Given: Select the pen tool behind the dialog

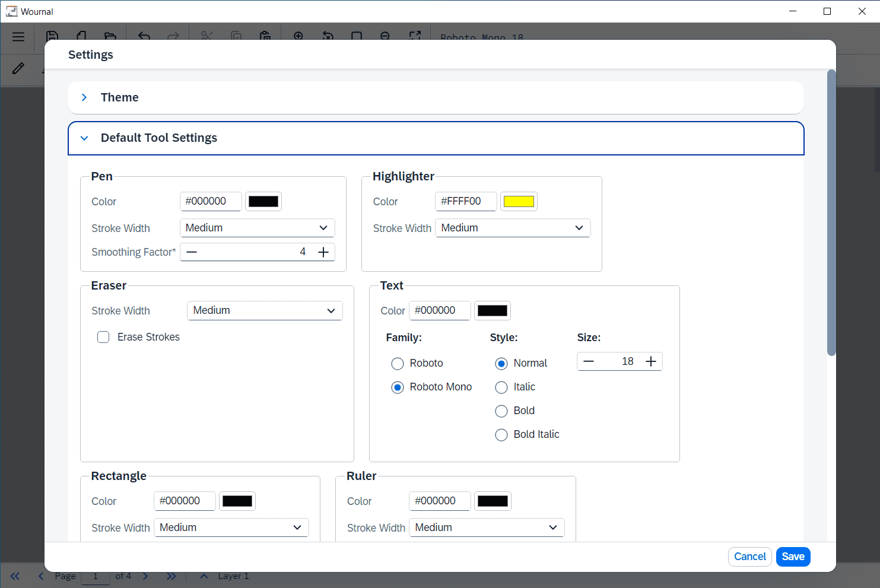Looking at the screenshot, I should tap(18, 68).
